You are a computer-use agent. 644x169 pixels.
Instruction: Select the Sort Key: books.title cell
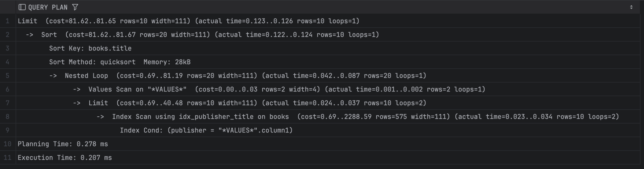(90, 48)
